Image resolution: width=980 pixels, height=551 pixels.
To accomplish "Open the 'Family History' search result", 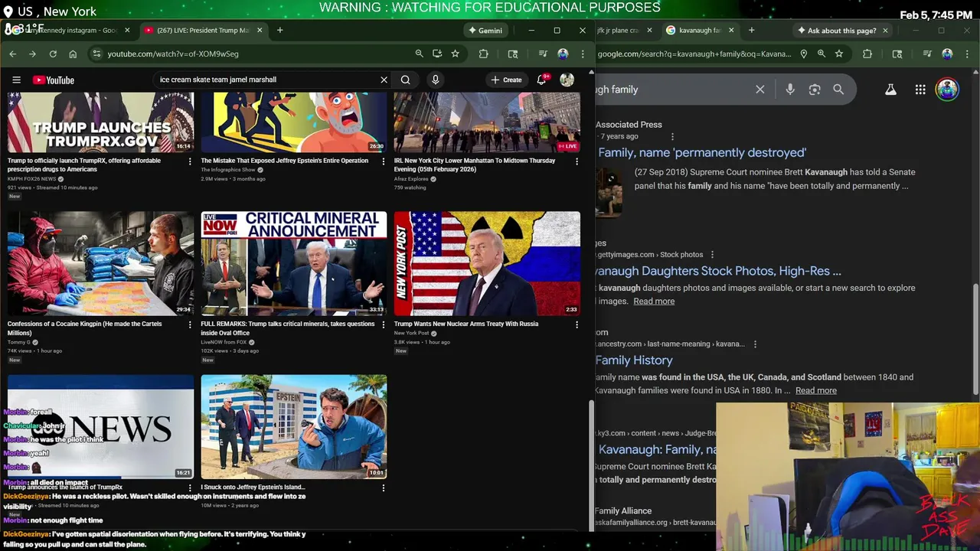I will pos(635,360).
